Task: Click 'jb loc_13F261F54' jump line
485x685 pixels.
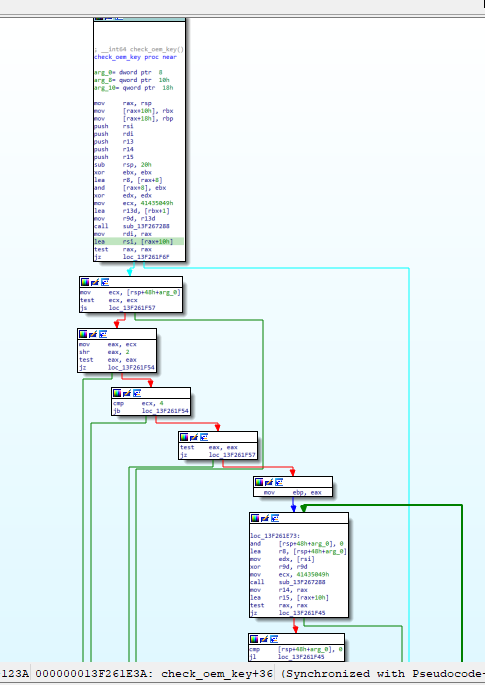Action: pos(151,411)
